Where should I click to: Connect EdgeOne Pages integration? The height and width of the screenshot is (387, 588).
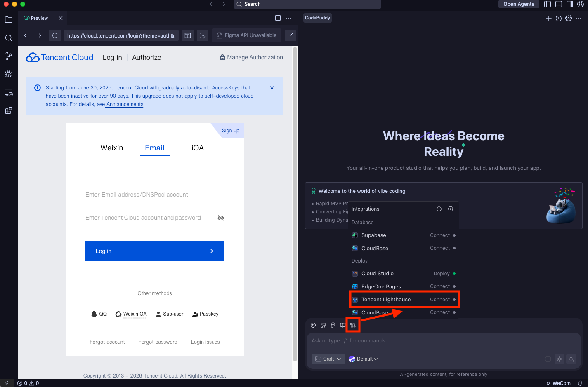click(440, 286)
